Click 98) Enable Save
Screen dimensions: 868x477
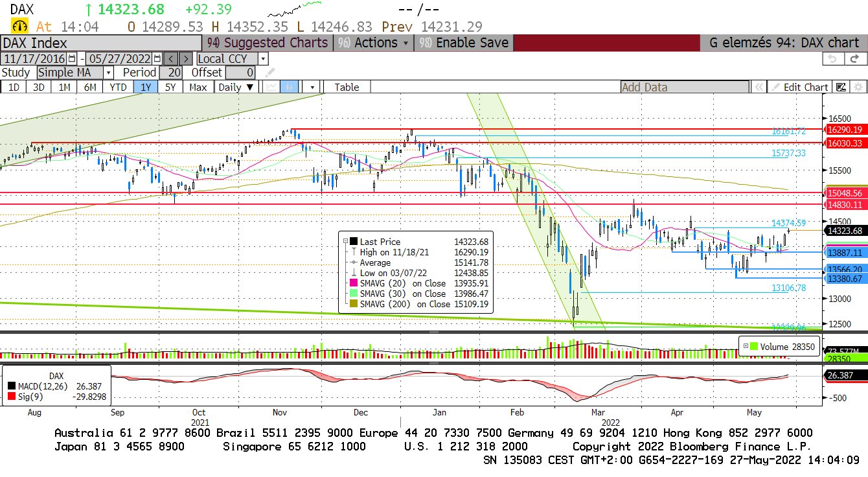coord(464,43)
